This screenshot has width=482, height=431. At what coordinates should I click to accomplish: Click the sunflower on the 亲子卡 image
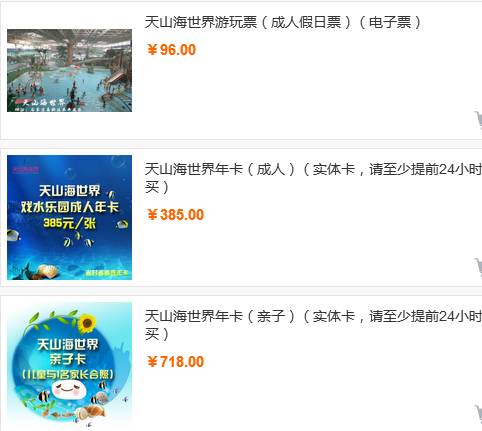point(87,323)
